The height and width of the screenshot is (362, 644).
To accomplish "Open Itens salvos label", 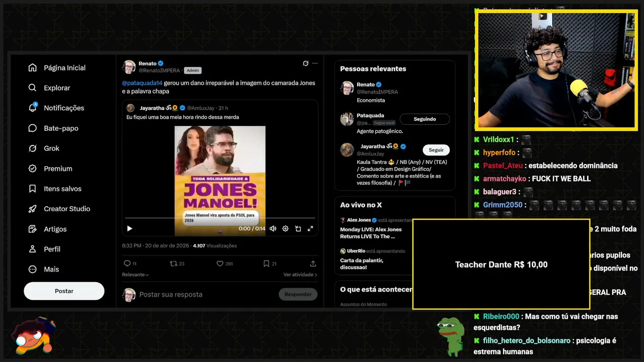I will [62, 189].
